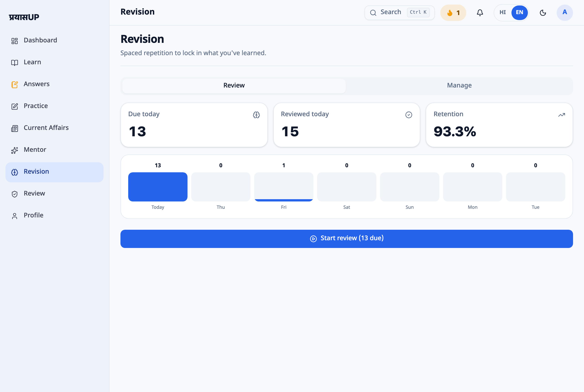
Task: Open Current Affairs newspaper icon
Action: [x=15, y=128]
